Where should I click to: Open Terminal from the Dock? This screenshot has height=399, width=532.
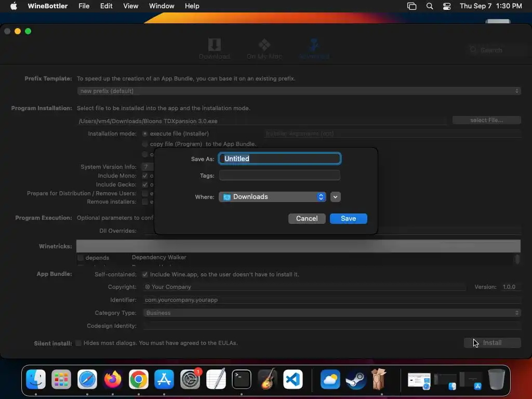click(x=242, y=379)
